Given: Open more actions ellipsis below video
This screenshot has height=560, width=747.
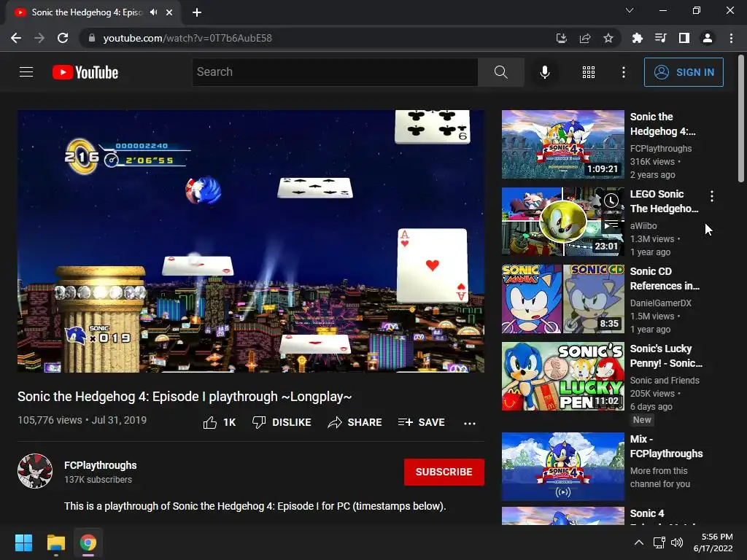Looking at the screenshot, I should (469, 423).
